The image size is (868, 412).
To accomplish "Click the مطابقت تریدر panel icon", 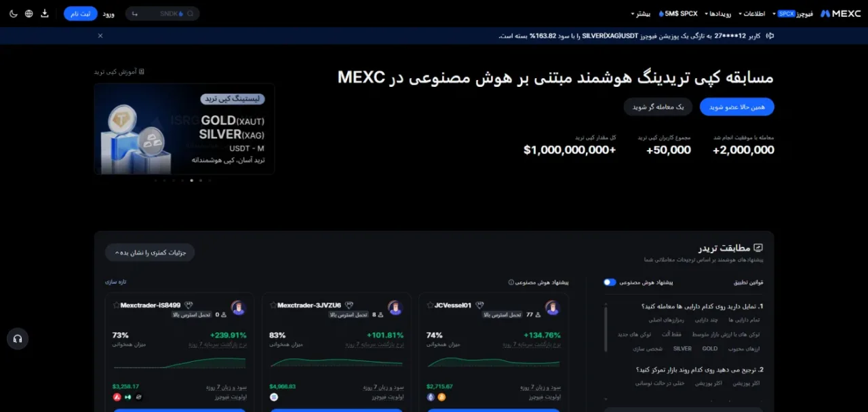I will click(x=758, y=248).
